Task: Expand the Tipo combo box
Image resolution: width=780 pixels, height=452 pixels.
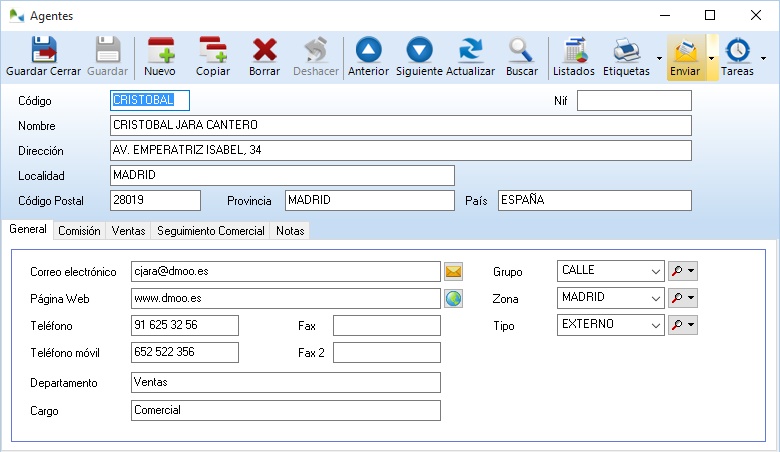Action: [655, 324]
